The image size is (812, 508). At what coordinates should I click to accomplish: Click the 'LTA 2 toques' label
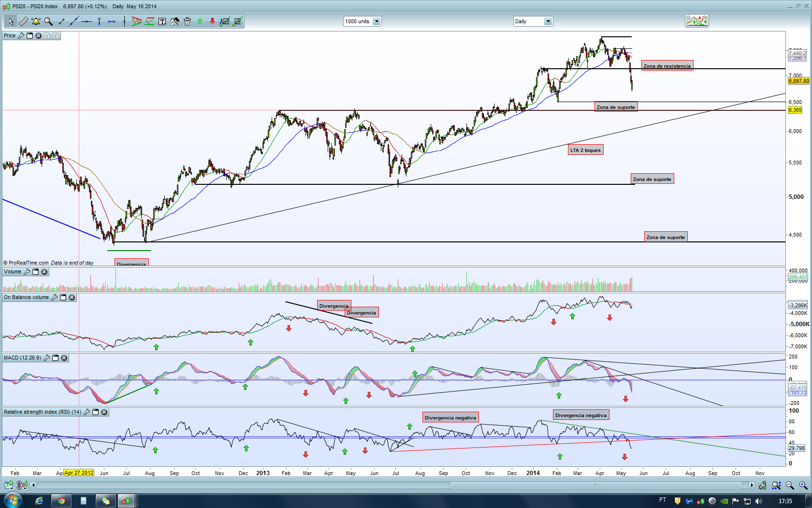tap(585, 150)
